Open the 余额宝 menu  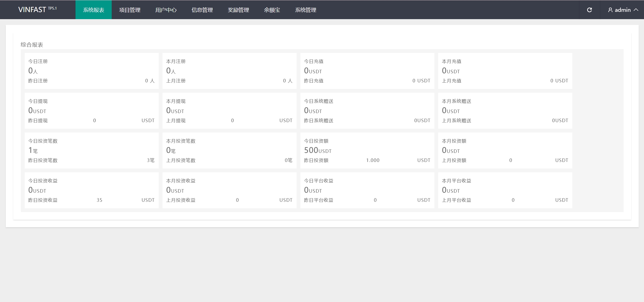click(x=272, y=10)
